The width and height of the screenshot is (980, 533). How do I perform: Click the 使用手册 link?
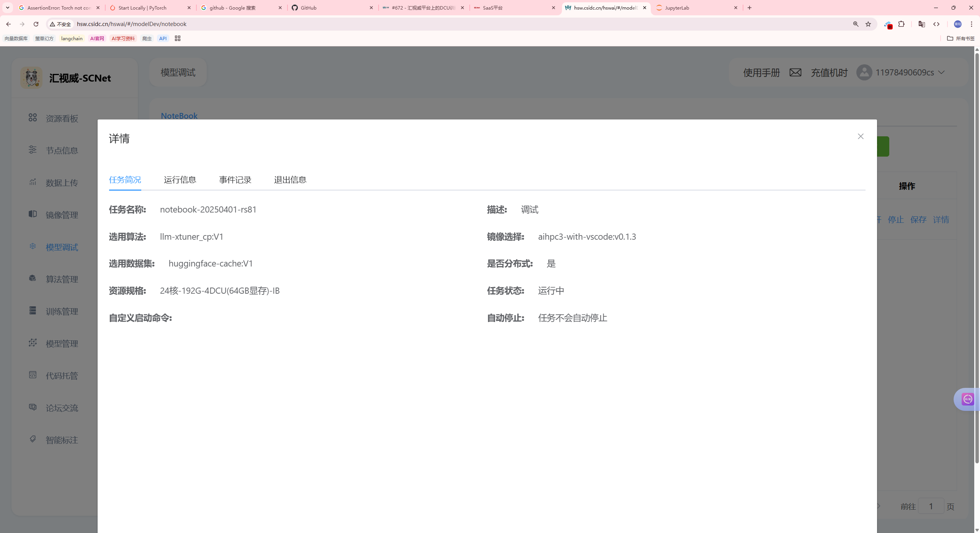761,72
